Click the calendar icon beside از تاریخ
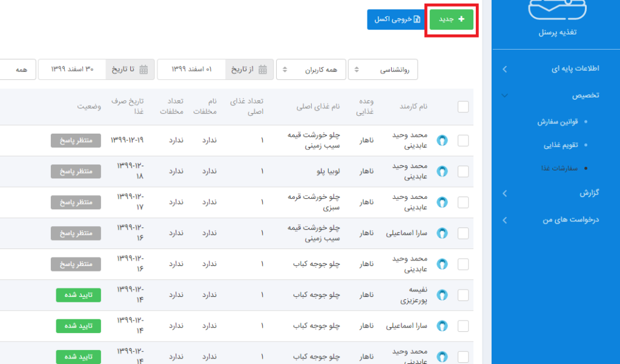The height and width of the screenshot is (364, 620). [263, 70]
